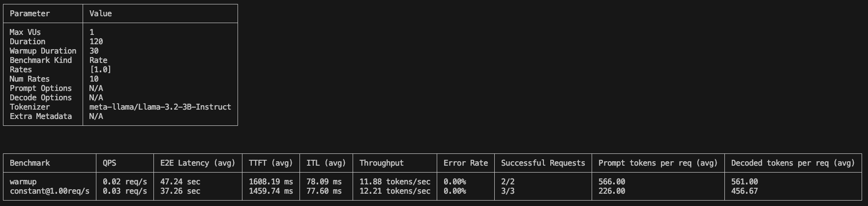Click the E2E Latency (avg) column header
Viewport: 868px width, 206px height.
point(198,163)
